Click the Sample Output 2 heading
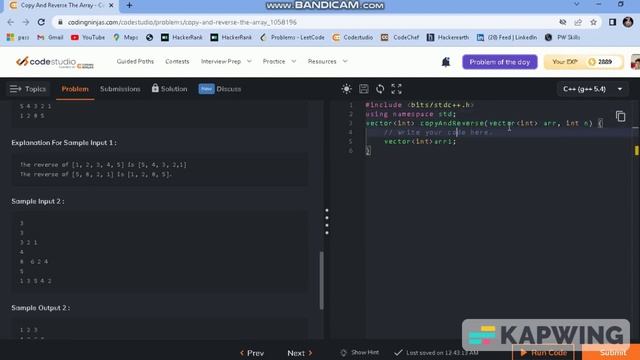Viewport: 640px width, 360px height. pos(40,308)
